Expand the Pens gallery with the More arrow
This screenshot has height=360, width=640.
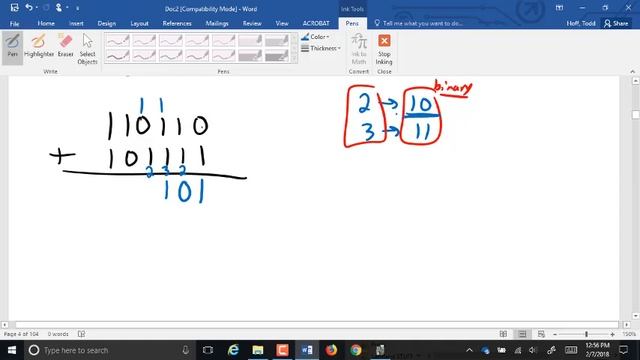[295, 58]
